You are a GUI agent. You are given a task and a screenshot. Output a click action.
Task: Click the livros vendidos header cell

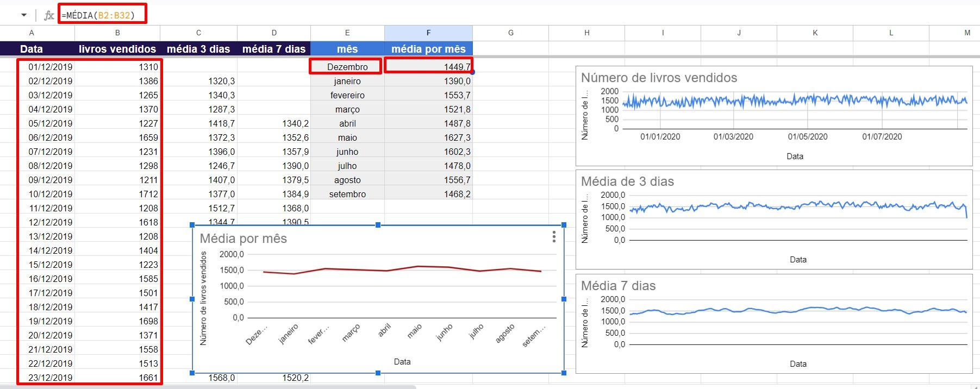tap(117, 49)
